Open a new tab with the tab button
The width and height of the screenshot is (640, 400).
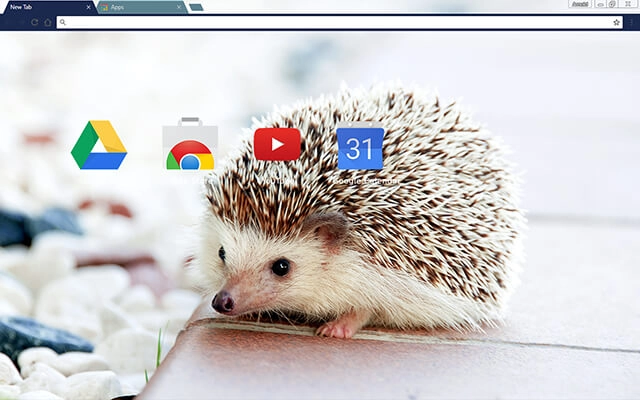tap(196, 7)
